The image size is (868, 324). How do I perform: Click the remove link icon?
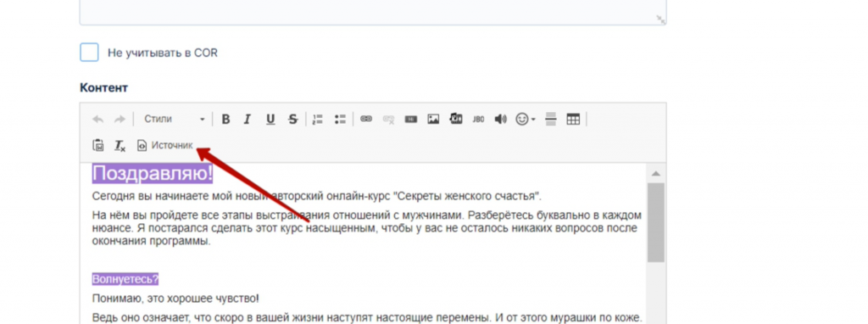coord(388,119)
